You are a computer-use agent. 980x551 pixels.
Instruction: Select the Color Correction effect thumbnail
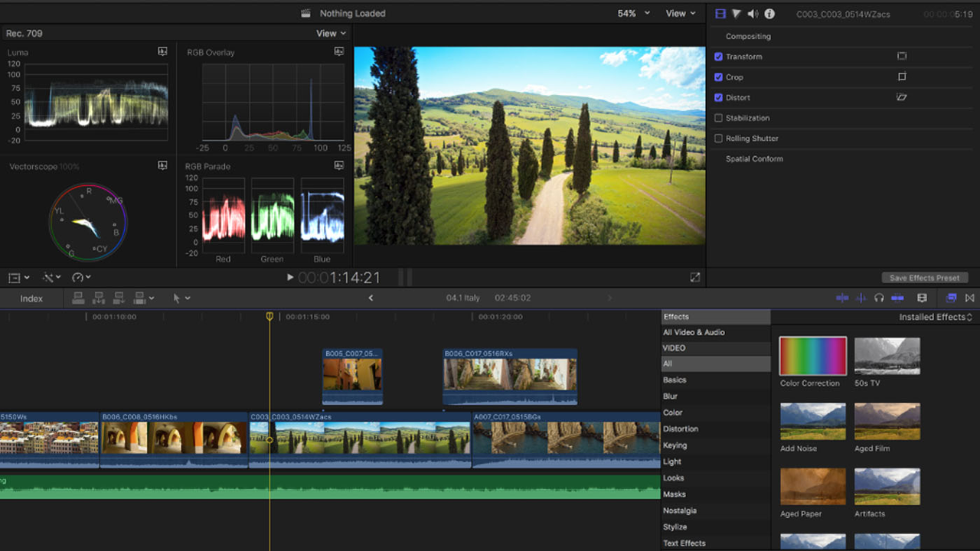812,356
